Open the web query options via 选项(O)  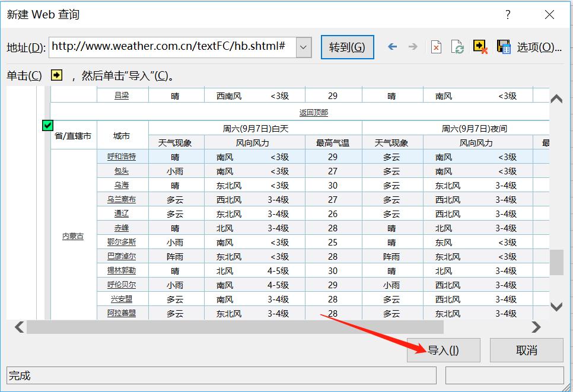[x=539, y=47]
